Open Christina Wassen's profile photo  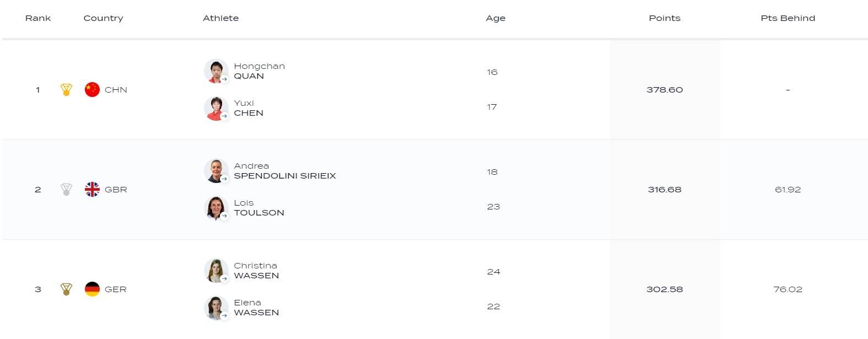(x=215, y=271)
